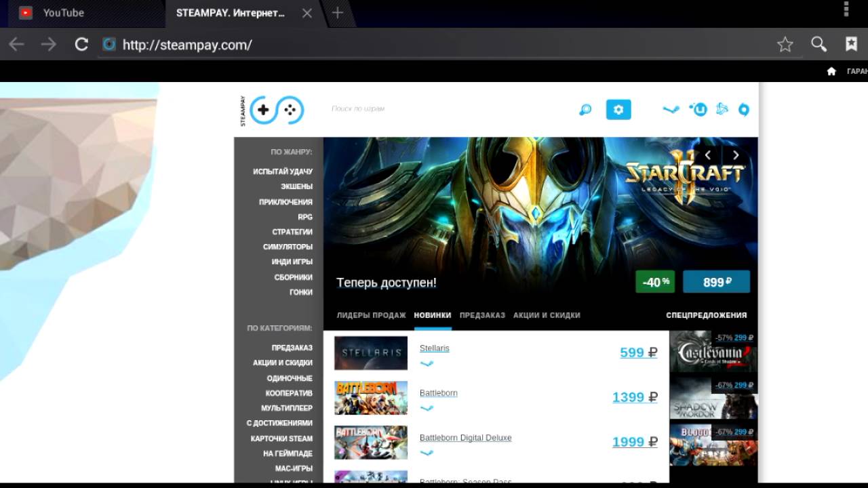868x488 pixels.
Task: Open ИСПЫТАЙ УДАЧУ in genre sidebar
Action: point(283,171)
